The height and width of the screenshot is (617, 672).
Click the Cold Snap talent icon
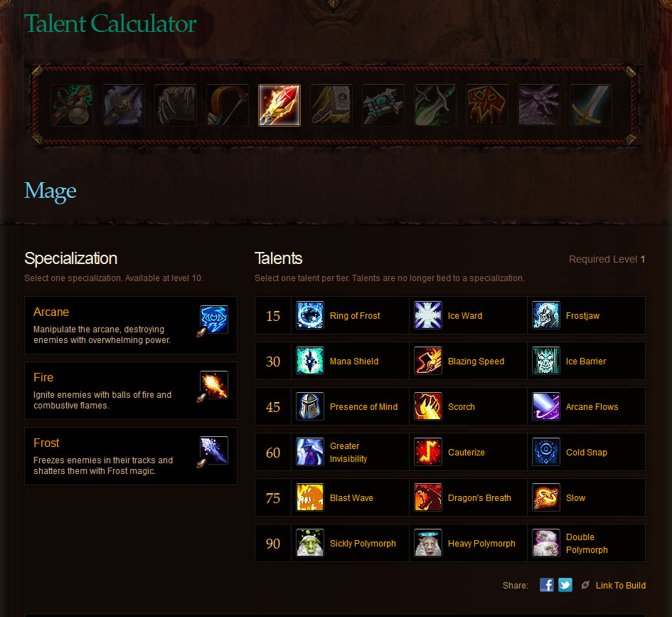[545, 451]
